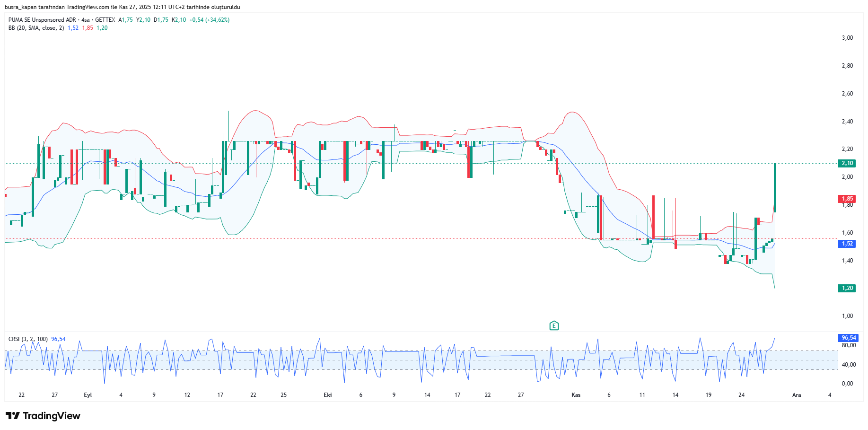
Task: Click the 3,00 level on price axis
Action: (x=847, y=38)
